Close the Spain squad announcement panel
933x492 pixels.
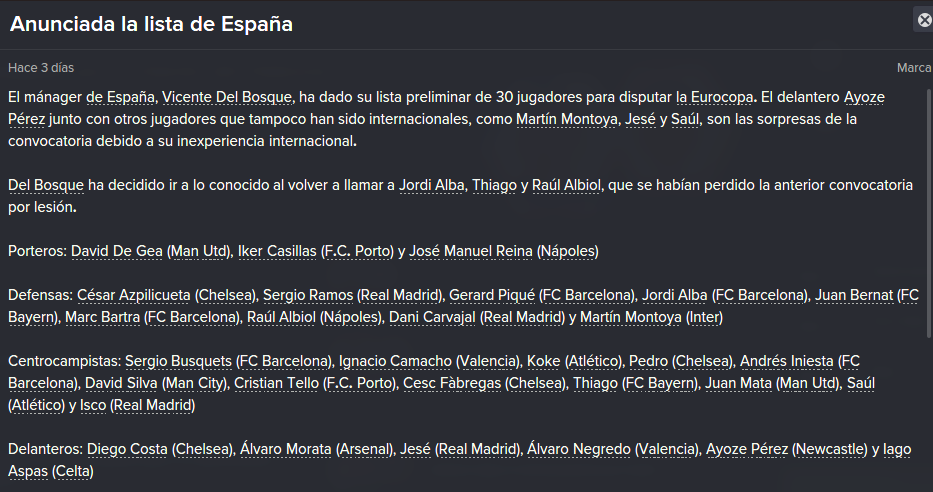(924, 20)
